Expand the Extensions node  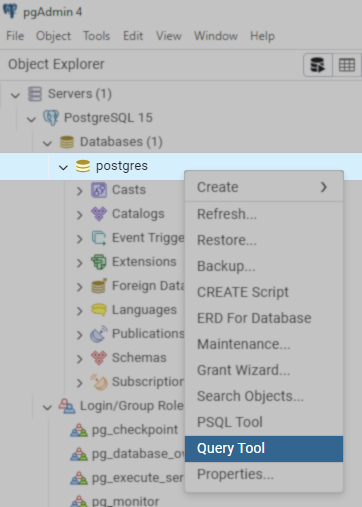click(x=79, y=263)
